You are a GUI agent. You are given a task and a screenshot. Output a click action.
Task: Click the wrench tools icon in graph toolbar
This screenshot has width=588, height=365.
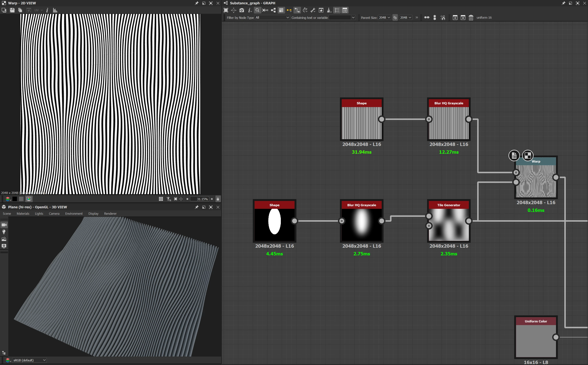point(313,10)
